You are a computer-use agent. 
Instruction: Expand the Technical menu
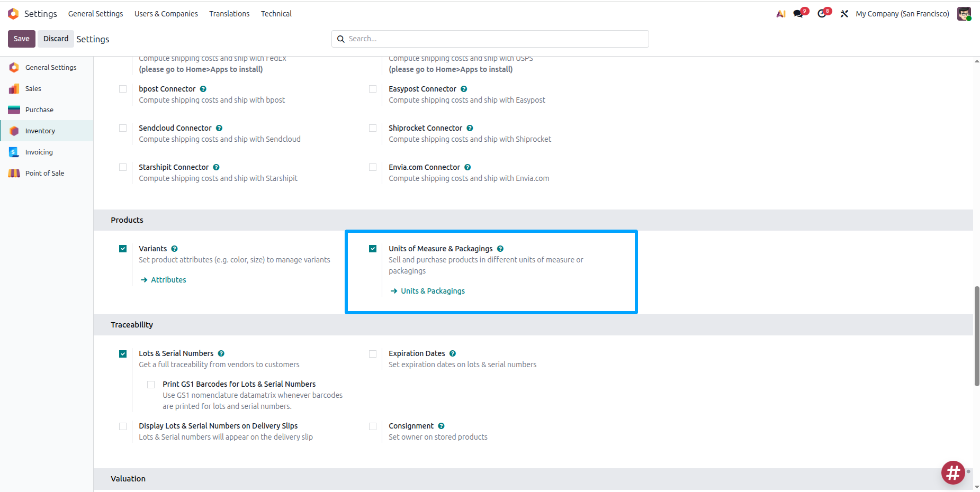click(276, 14)
